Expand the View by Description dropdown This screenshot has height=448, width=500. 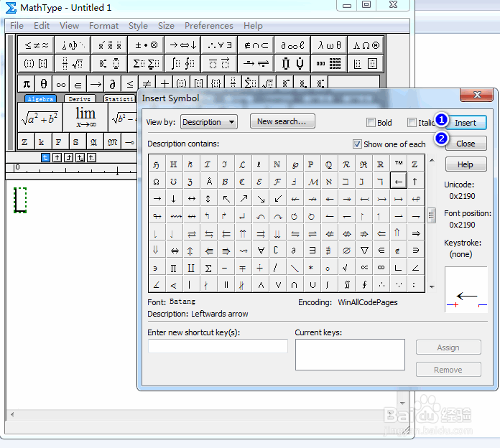point(209,122)
